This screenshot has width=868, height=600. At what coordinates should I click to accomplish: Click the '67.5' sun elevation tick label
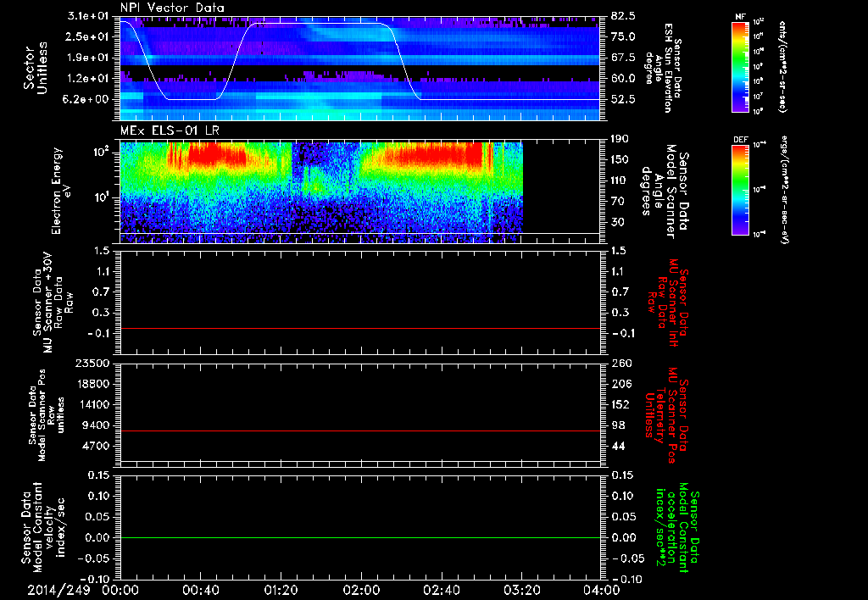coord(623,58)
